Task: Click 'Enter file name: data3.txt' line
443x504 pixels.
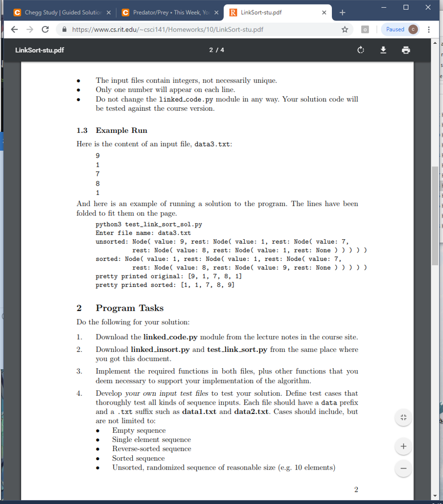Action: pyautogui.click(x=143, y=233)
